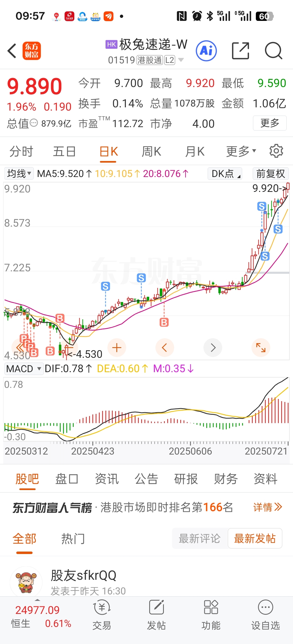The image size is (293, 644).
Task: Open 股友sfkrQQ user profile name
Action: click(84, 575)
